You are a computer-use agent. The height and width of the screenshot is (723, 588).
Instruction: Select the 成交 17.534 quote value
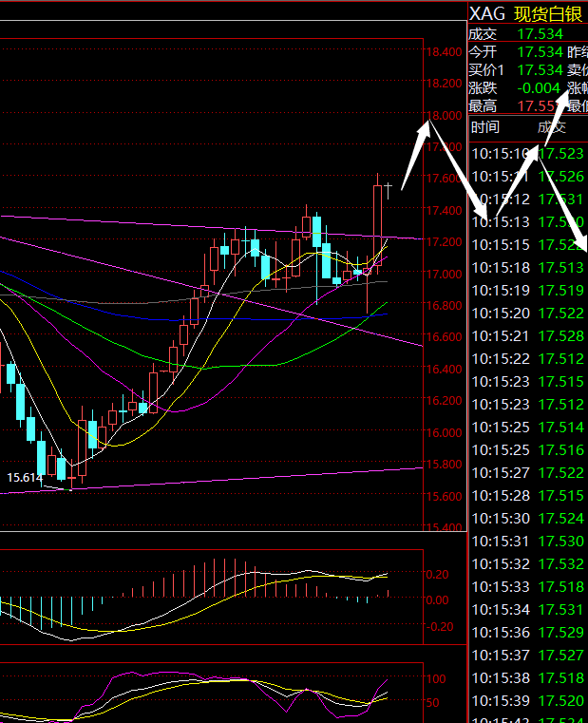tap(541, 33)
